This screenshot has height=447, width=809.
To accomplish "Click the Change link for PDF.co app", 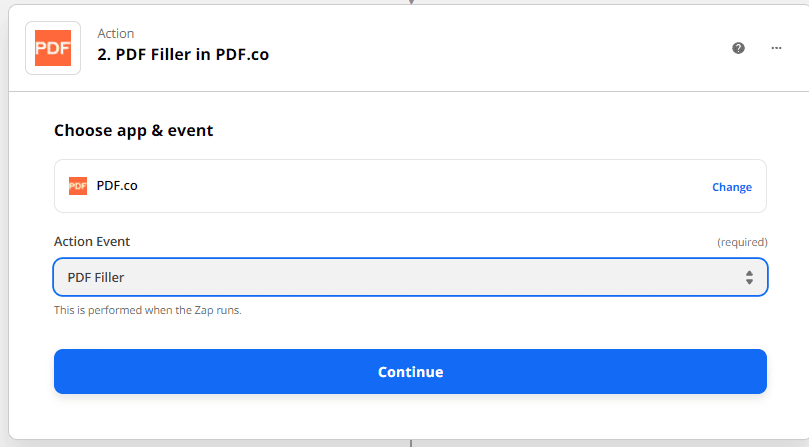I will [x=731, y=187].
